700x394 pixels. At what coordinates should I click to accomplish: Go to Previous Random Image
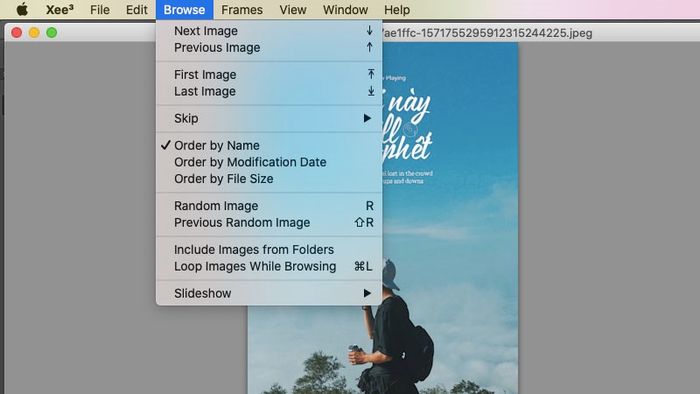pos(269,223)
